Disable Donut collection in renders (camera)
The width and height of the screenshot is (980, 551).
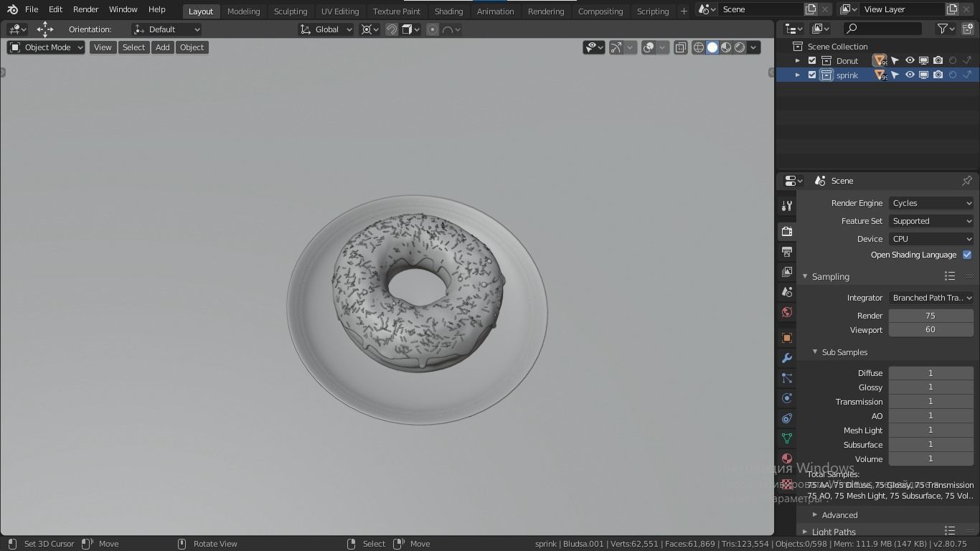[938, 61]
